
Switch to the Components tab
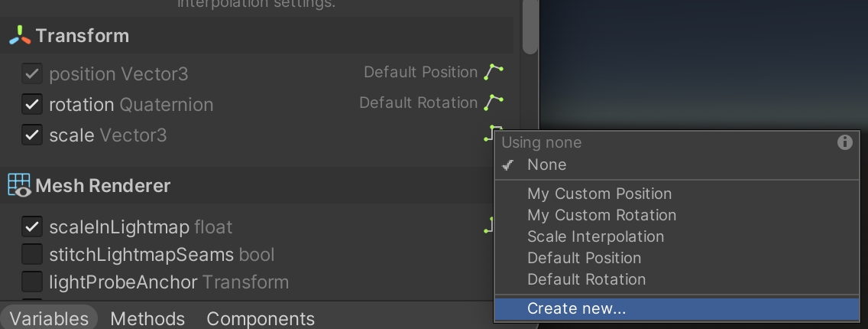[x=261, y=318]
